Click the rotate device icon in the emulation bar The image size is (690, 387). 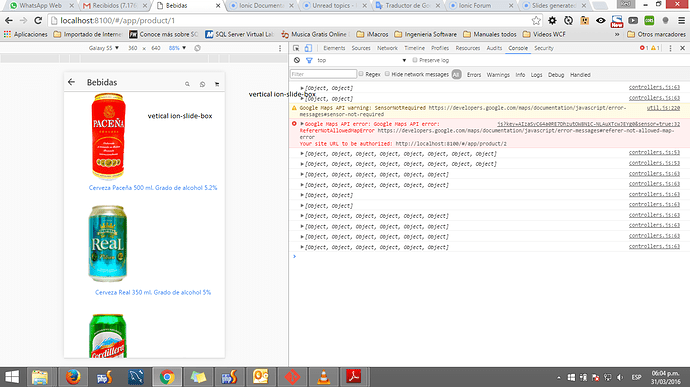point(198,48)
